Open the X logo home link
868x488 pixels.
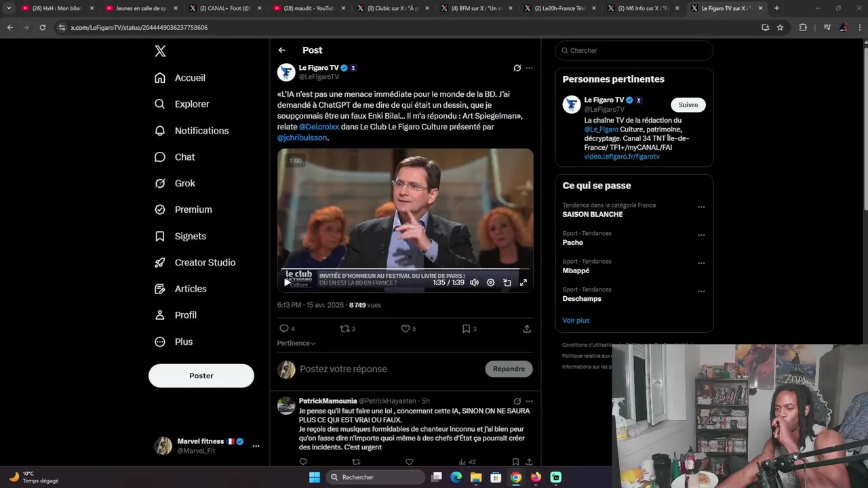click(x=160, y=51)
